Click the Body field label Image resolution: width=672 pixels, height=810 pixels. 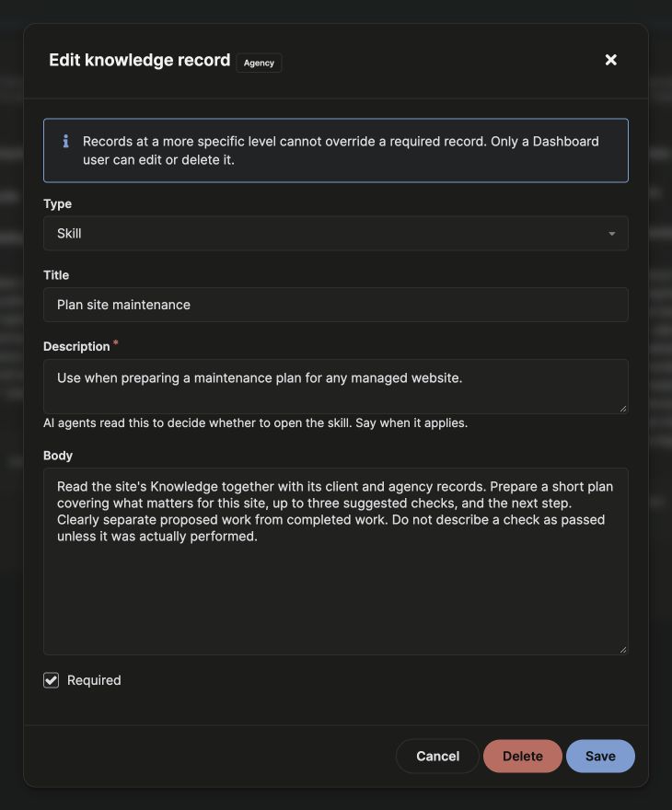(x=58, y=456)
